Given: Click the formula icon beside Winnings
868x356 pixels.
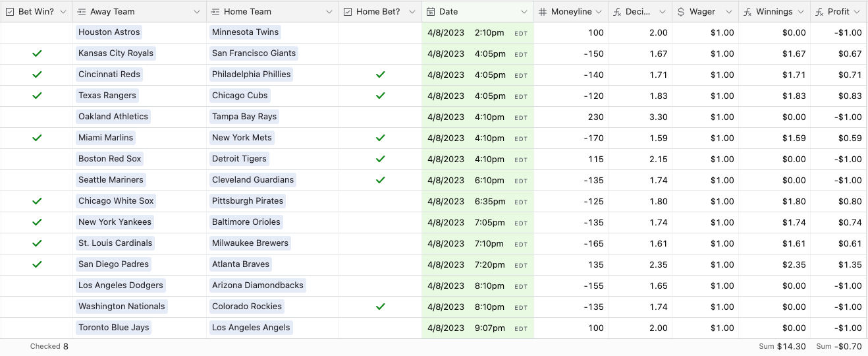Looking at the screenshot, I should coord(747,12).
